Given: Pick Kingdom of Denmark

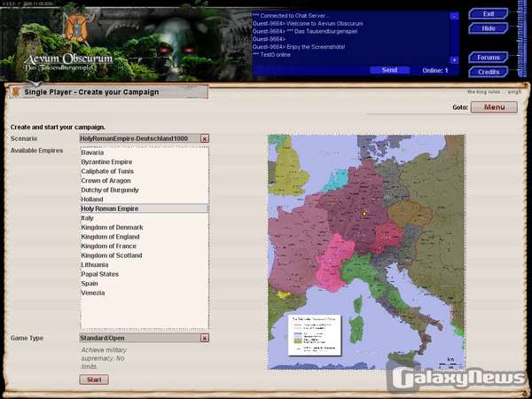Looking at the screenshot, I should (x=145, y=227).
